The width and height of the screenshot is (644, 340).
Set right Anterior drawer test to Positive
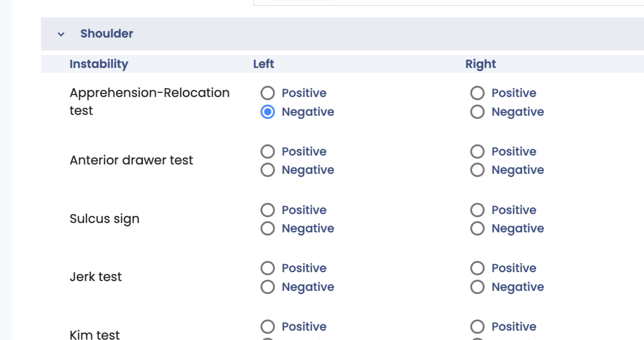click(477, 151)
